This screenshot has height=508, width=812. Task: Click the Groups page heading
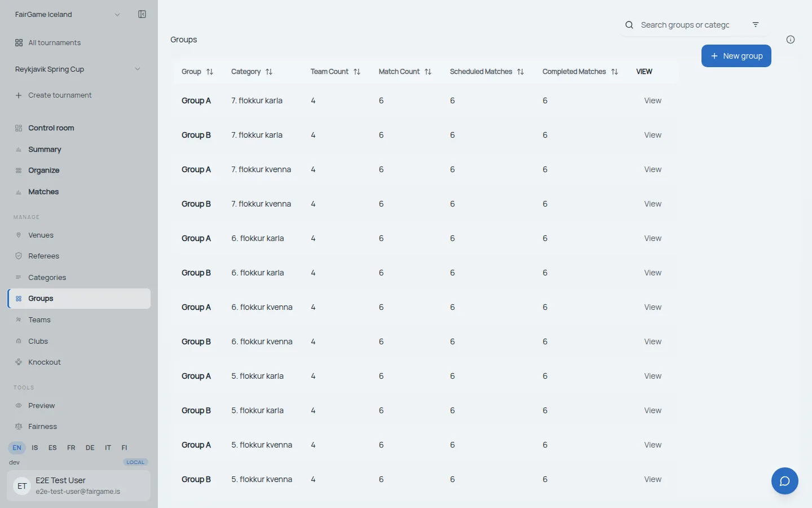coord(184,40)
